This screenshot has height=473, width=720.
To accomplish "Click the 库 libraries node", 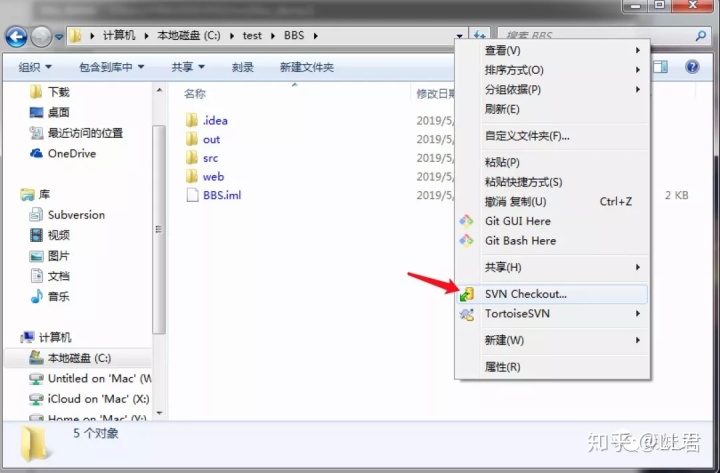I will (x=35, y=195).
